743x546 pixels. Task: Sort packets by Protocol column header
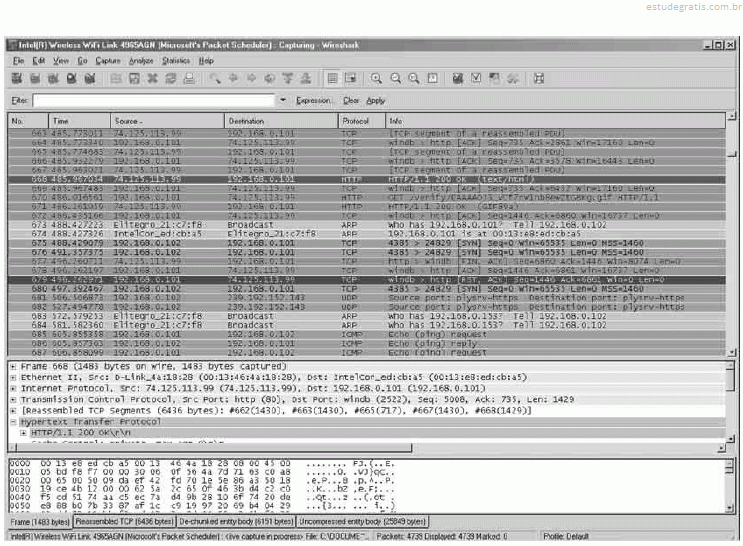pos(362,121)
